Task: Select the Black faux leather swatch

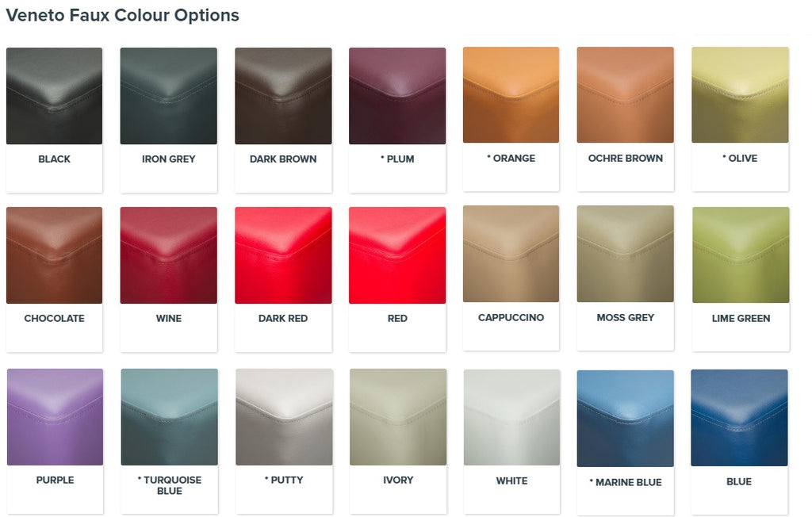Action: click(x=55, y=96)
